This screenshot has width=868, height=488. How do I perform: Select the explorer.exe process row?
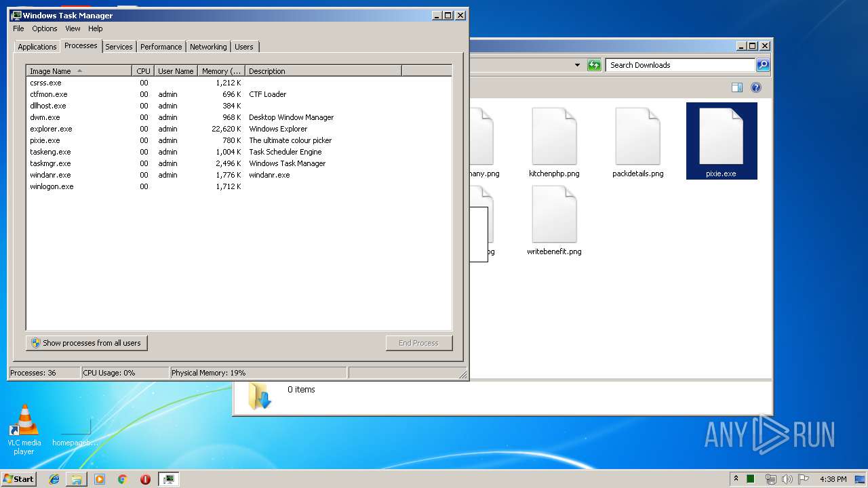239,129
